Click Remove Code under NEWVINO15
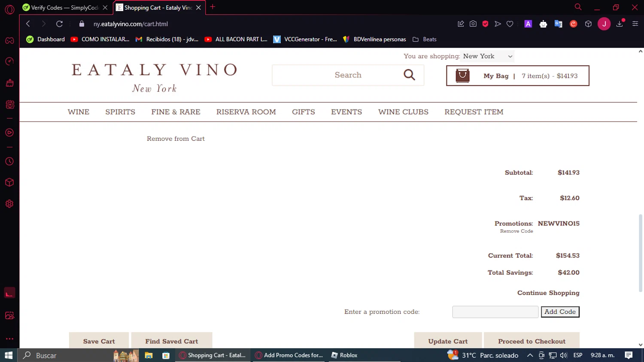The image size is (644, 362). tap(516, 231)
